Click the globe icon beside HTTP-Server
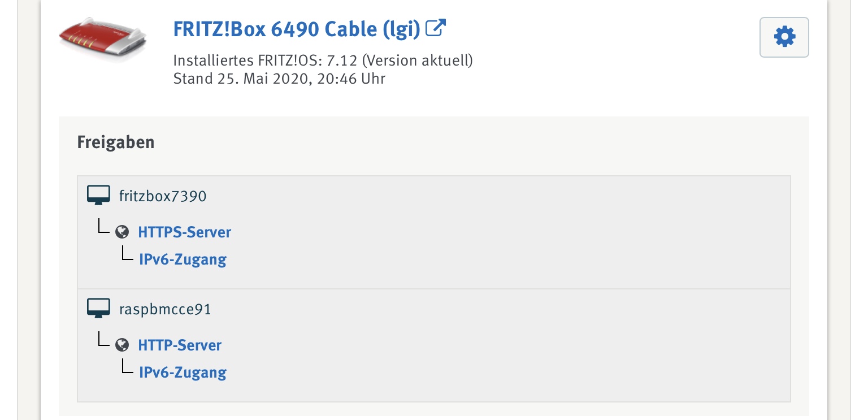 tap(121, 345)
